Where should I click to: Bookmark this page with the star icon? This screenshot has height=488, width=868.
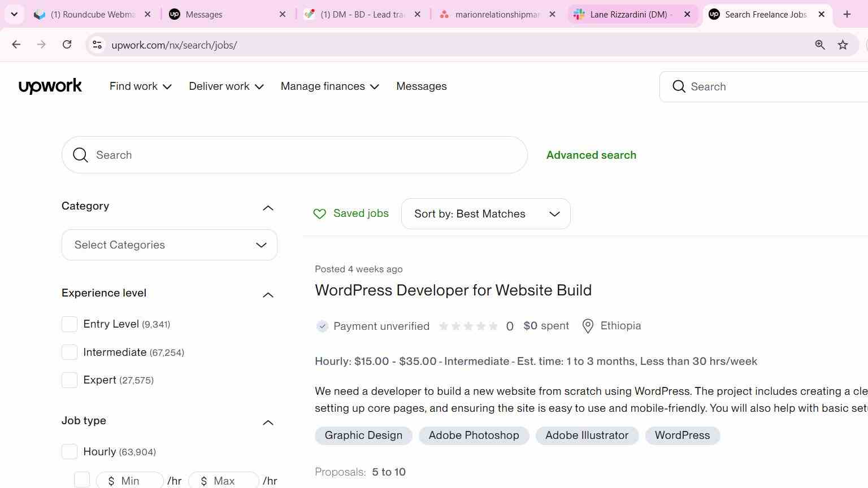point(843,45)
